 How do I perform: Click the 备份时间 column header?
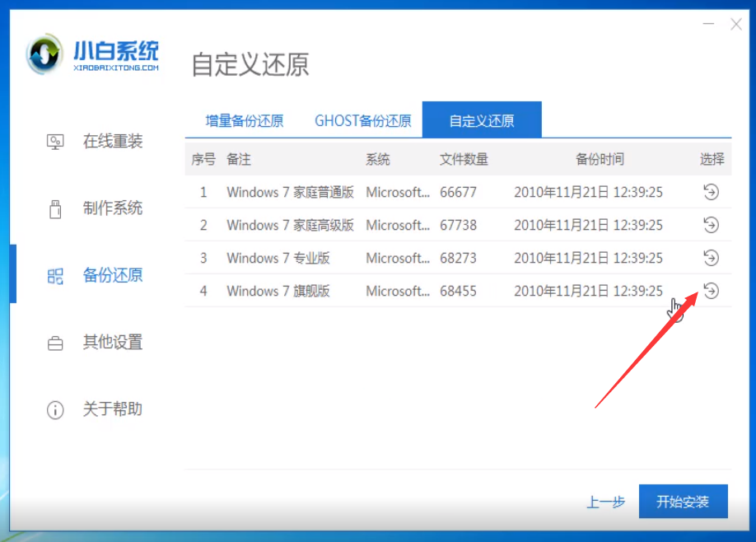(x=600, y=159)
